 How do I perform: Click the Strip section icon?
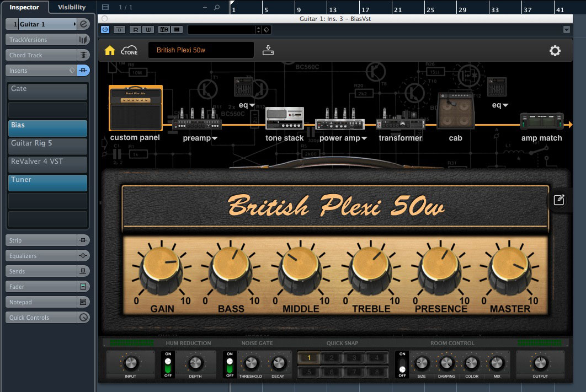pos(83,240)
